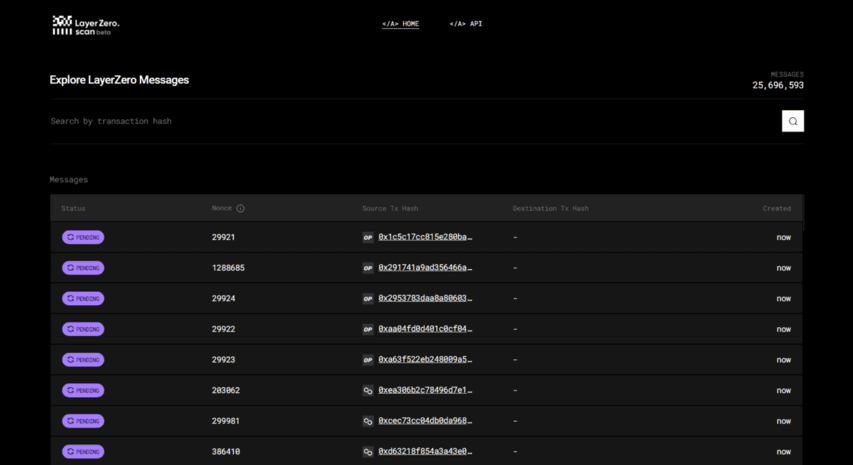This screenshot has width=853, height=465.
Task: Click the 'now' timestamp in nonce 29921 row
Action: pyautogui.click(x=784, y=237)
